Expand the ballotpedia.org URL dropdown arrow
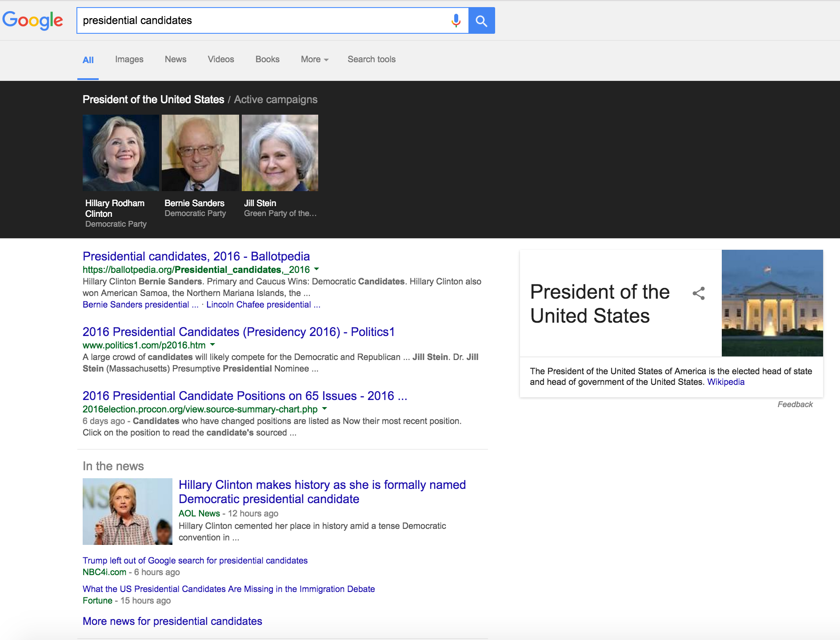840x640 pixels. point(316,269)
